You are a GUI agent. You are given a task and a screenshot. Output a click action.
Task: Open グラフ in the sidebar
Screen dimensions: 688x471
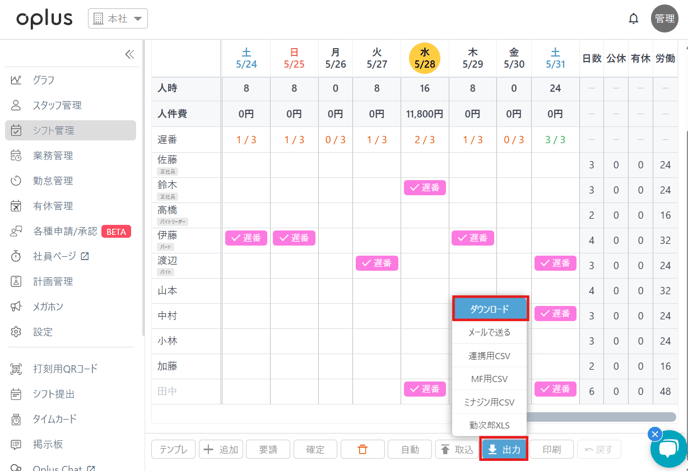(44, 80)
